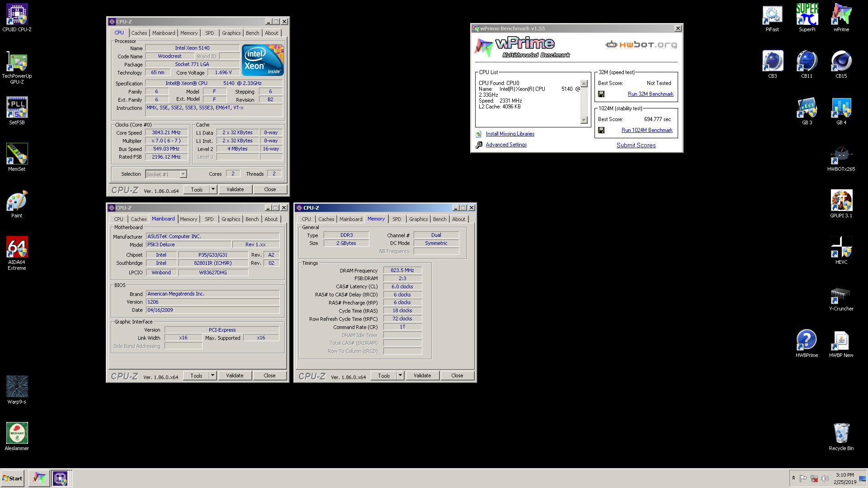Open Advanced Settings link in wPrime

[506, 145]
